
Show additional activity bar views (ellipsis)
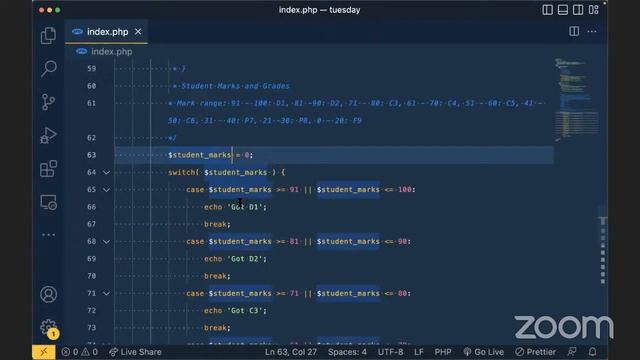(x=48, y=235)
